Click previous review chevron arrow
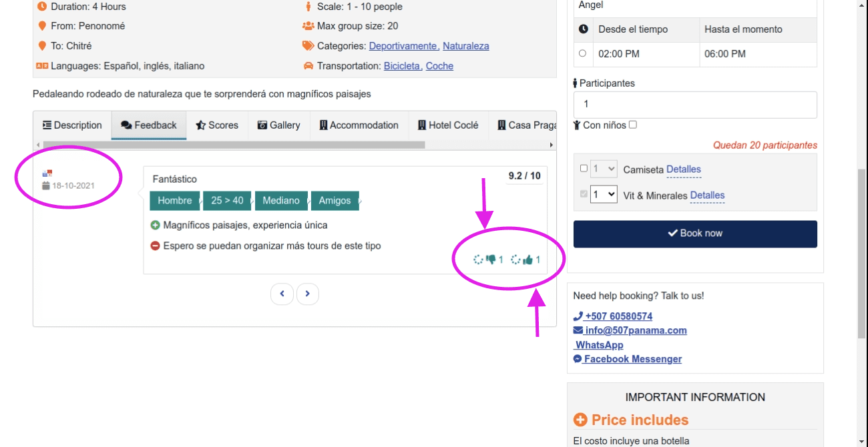The width and height of the screenshot is (868, 447). coord(282,294)
